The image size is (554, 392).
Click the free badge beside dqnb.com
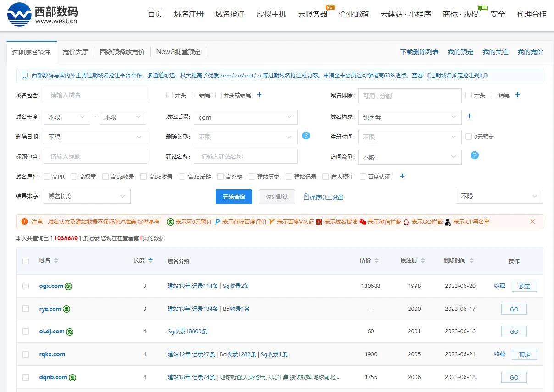(72, 377)
